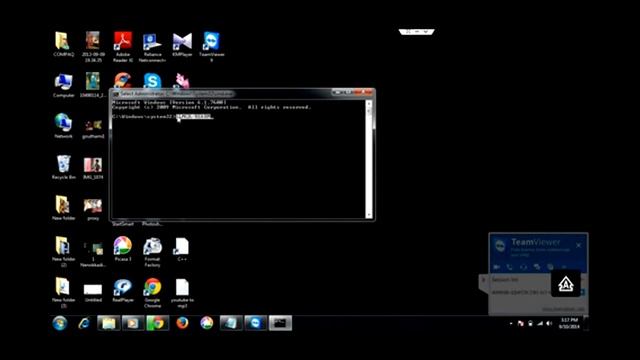Open the Computer desktop icon
The width and height of the screenshot is (640, 360).
[x=63, y=85]
